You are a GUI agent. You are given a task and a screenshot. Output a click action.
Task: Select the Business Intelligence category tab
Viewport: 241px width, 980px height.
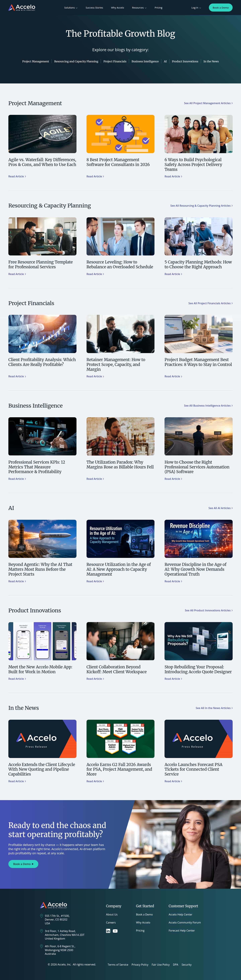click(145, 61)
